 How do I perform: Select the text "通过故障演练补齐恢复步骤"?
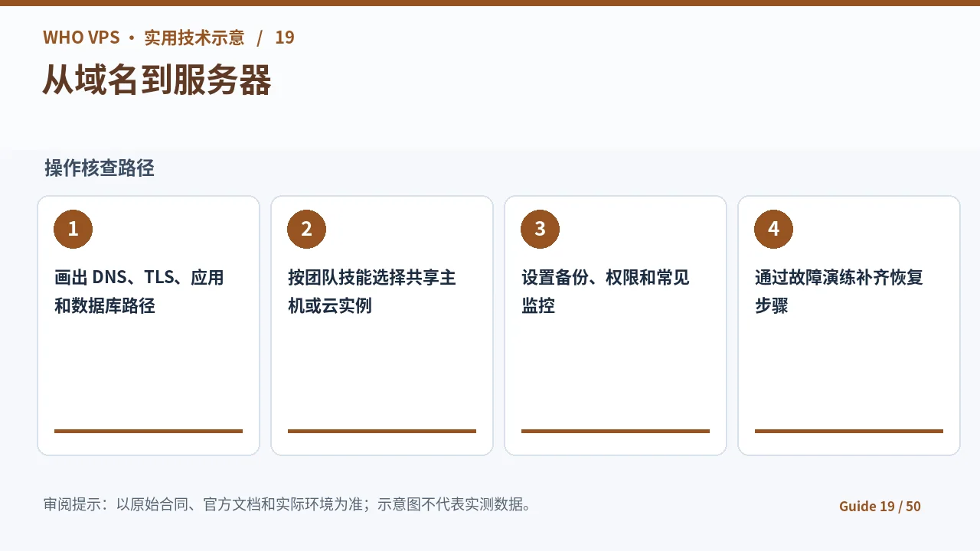click(839, 292)
